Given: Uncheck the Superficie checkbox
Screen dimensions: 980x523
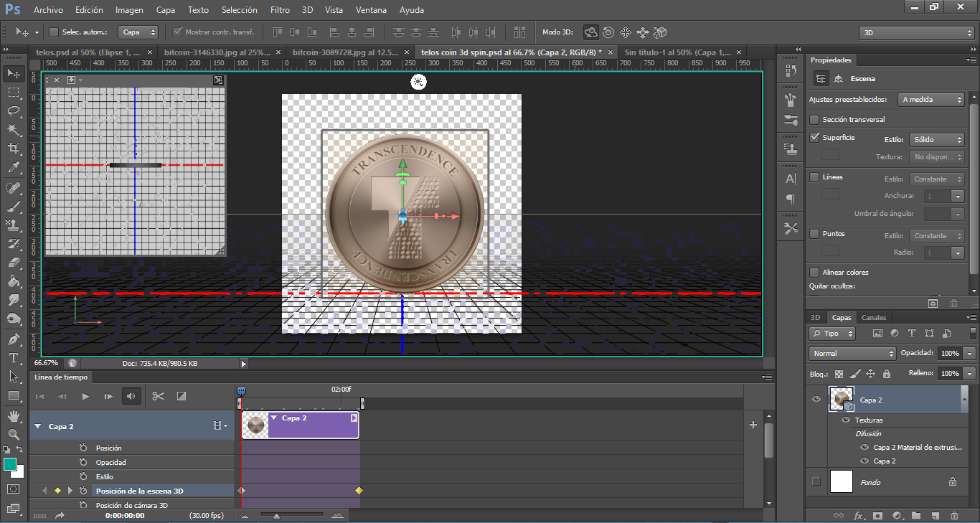Looking at the screenshot, I should click(814, 137).
